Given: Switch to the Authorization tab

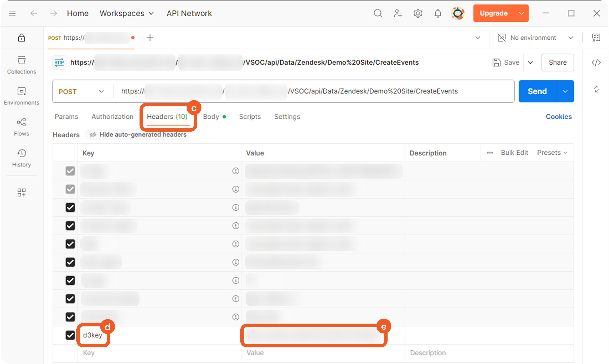Looking at the screenshot, I should pyautogui.click(x=112, y=117).
